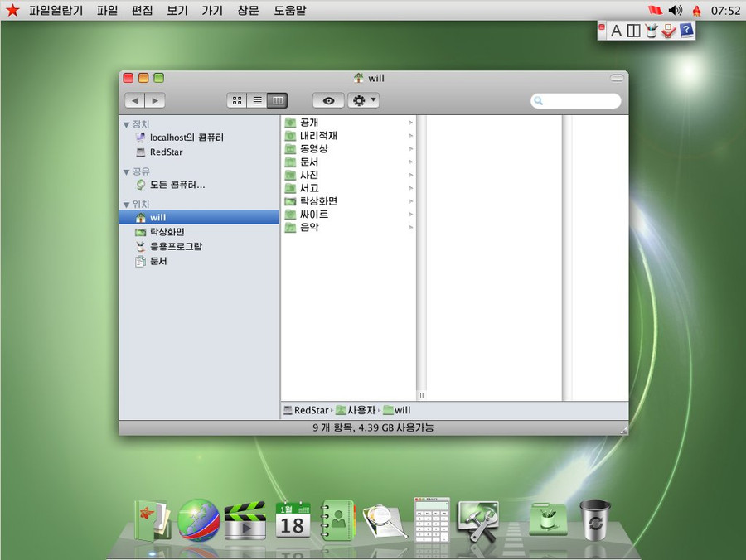
Task: Open the 보기 menu
Action: [x=177, y=11]
